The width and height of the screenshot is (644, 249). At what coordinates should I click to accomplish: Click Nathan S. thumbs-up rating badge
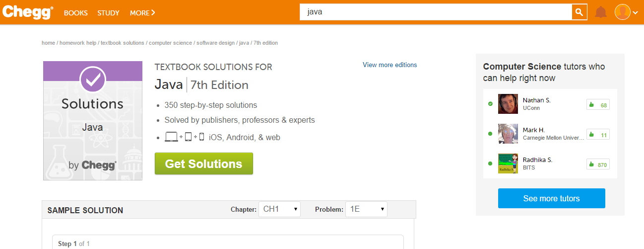point(598,105)
